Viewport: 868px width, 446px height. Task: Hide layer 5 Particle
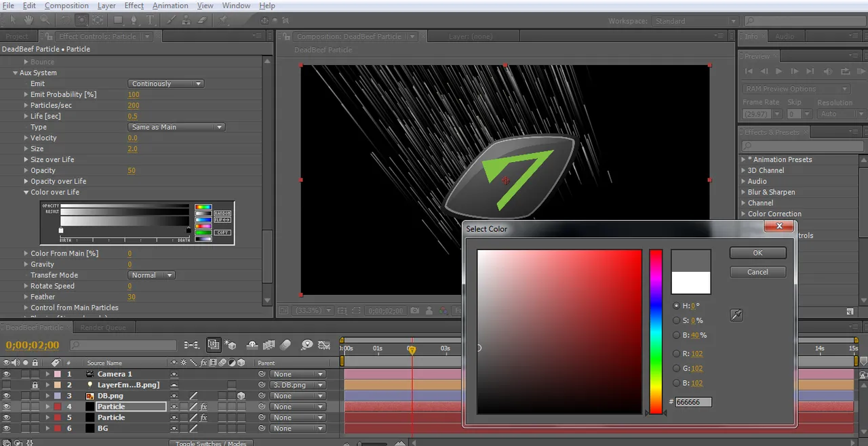[6, 418]
